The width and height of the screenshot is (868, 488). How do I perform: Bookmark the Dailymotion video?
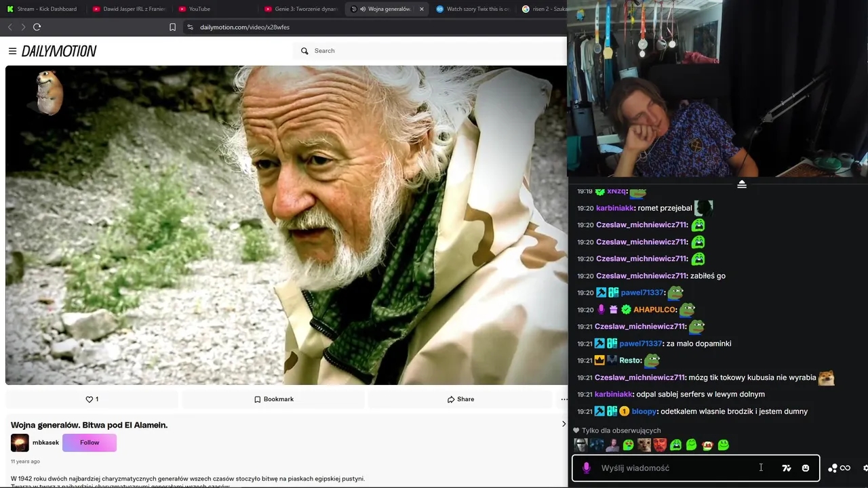pos(274,399)
